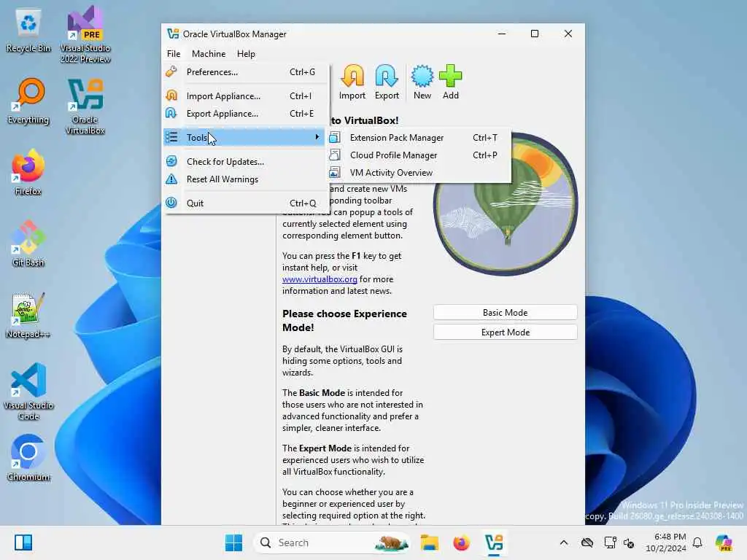
Task: Select Visual Studio Code desktop shortcut
Action: coord(28,392)
